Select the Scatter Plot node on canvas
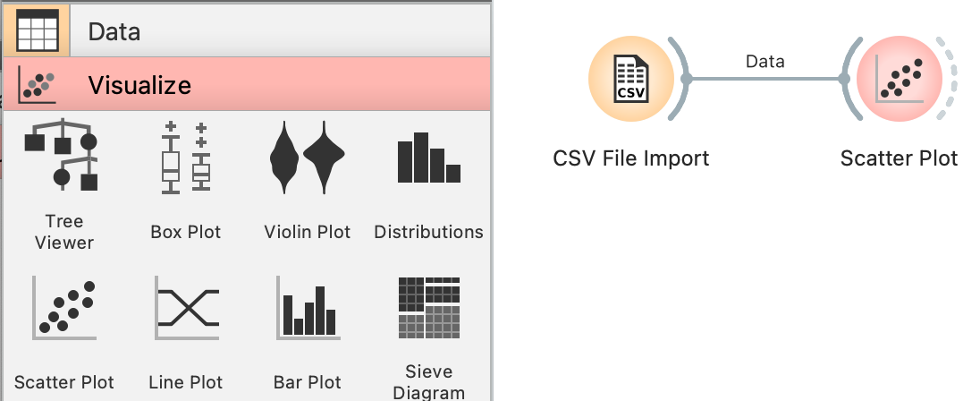 coord(898,79)
